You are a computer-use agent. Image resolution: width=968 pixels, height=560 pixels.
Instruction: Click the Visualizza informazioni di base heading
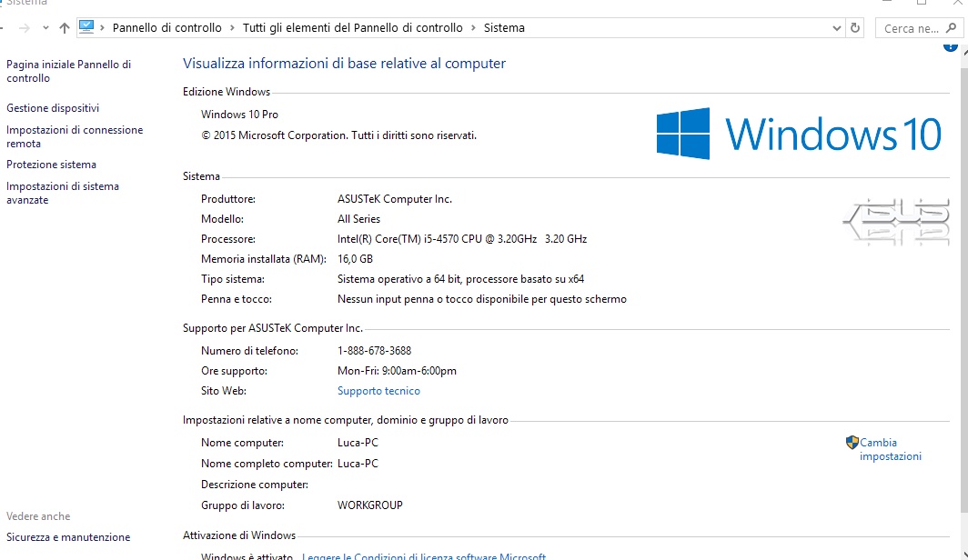(x=344, y=64)
